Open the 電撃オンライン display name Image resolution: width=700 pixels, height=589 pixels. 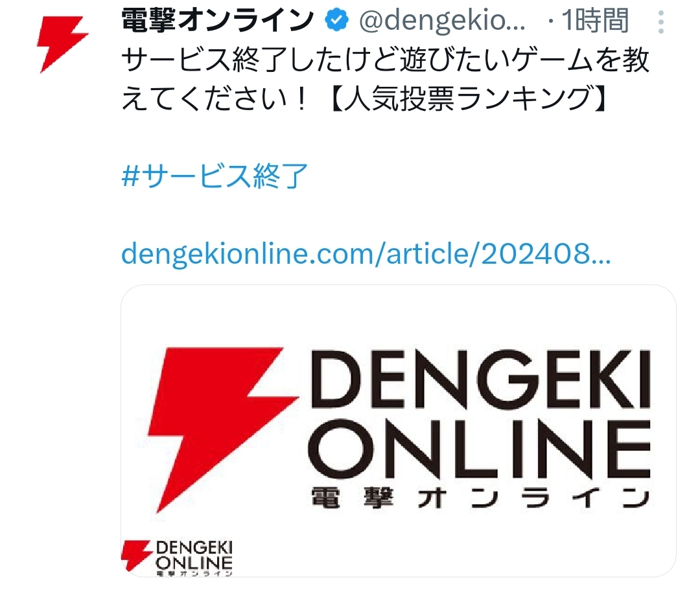218,21
